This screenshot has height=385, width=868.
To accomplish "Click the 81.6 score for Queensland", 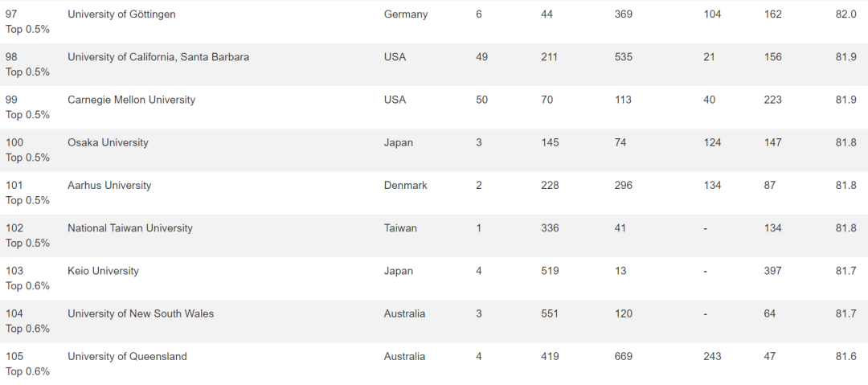I will (x=845, y=356).
